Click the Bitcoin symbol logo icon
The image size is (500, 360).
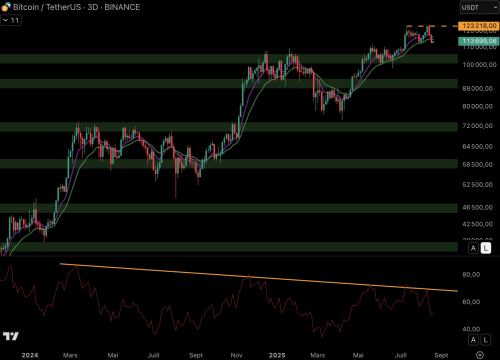pos(6,7)
